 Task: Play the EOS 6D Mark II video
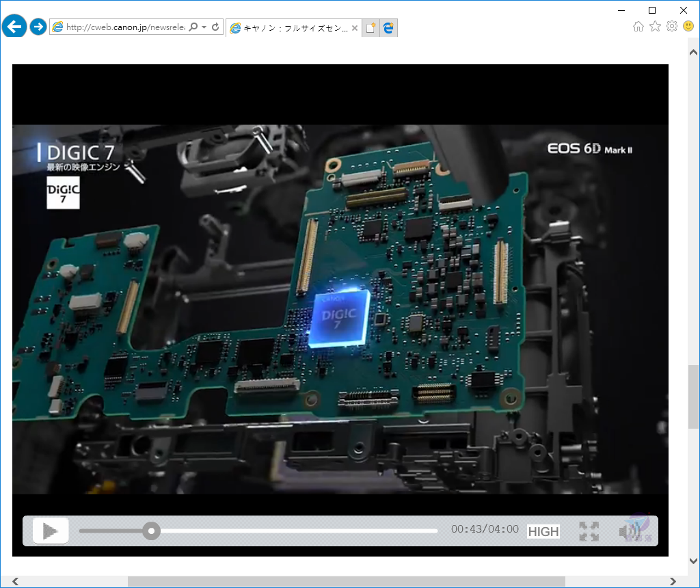tap(51, 531)
